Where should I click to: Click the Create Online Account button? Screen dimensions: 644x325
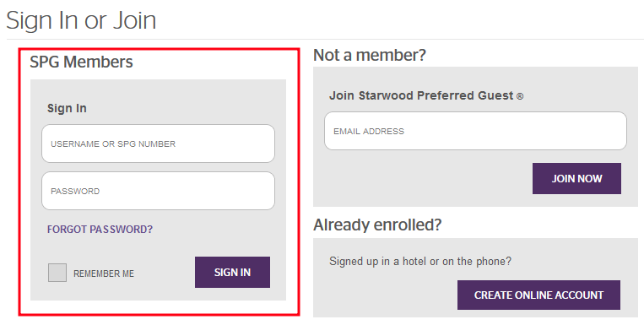538,295
